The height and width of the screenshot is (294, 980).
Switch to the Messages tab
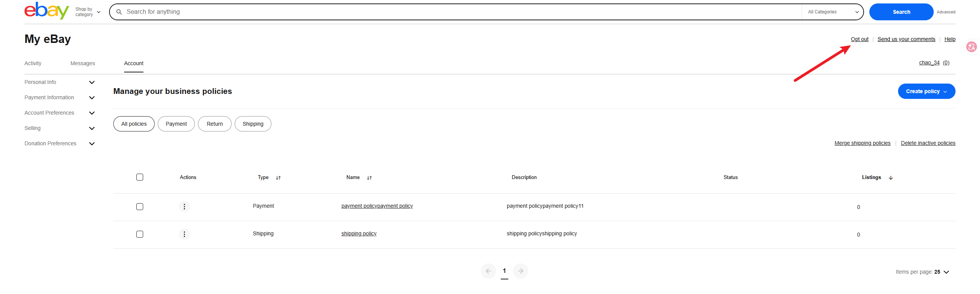83,63
